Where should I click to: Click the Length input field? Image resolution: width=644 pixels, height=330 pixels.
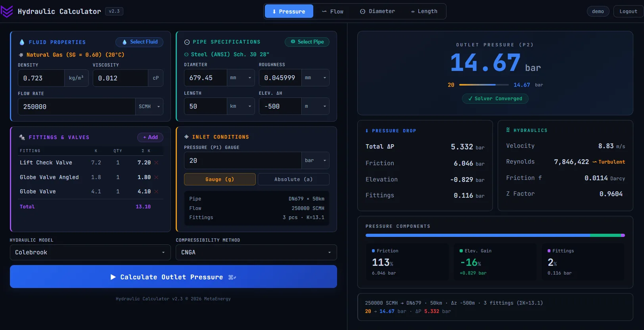(x=205, y=106)
